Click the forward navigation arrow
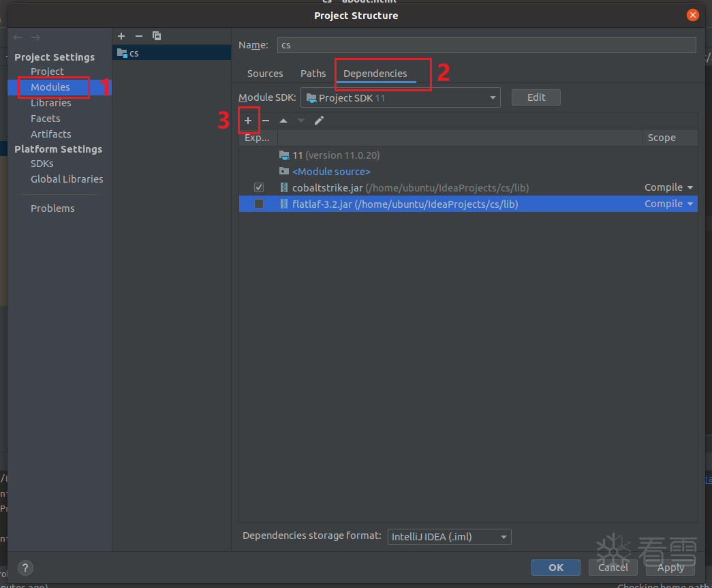This screenshot has height=588, width=712. coord(35,37)
